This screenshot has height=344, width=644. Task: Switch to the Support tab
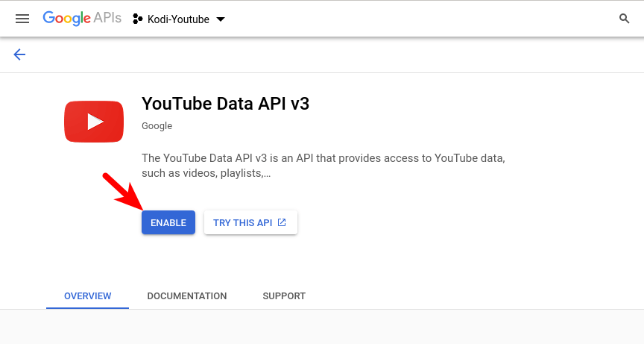point(284,296)
